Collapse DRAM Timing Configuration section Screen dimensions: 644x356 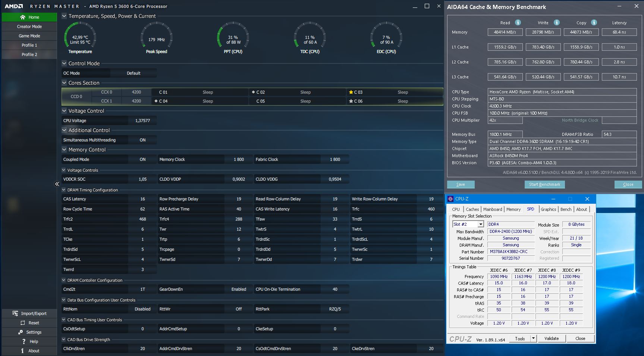point(64,190)
